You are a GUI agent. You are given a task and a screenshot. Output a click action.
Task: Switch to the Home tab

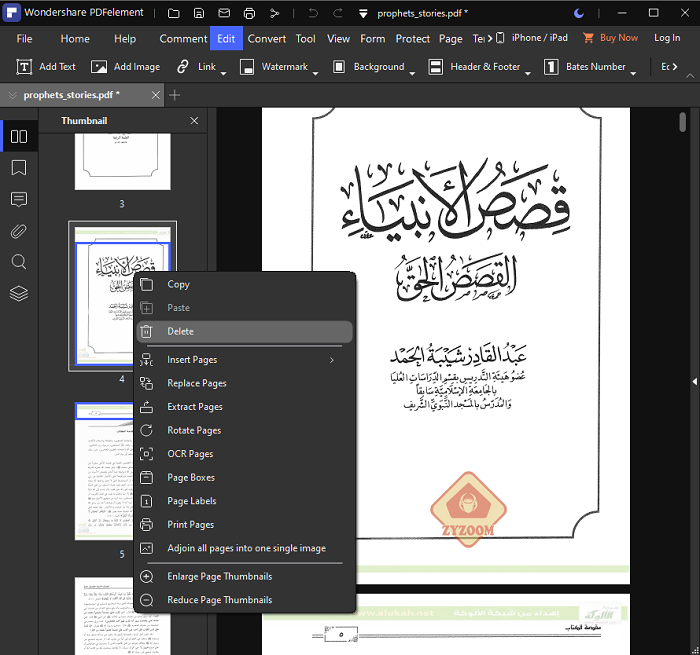coord(75,39)
